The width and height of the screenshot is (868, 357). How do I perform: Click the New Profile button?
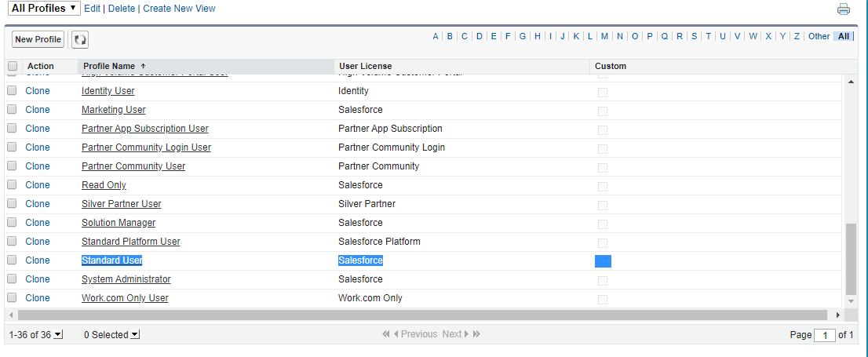(38, 39)
